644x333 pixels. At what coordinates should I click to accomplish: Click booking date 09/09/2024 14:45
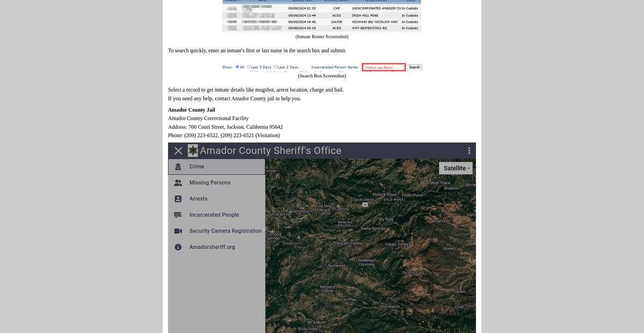pos(302,21)
